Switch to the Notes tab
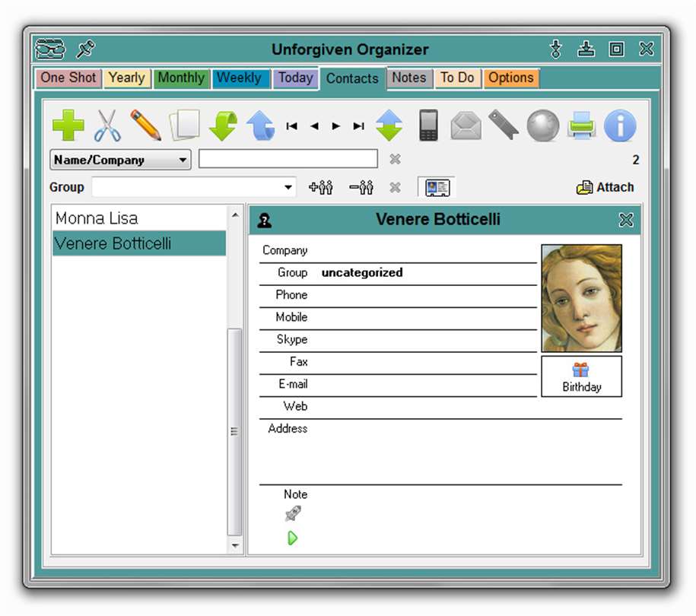 (409, 78)
